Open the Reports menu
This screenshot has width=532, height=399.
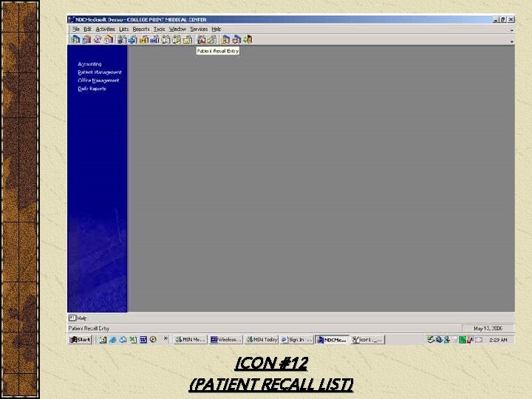tap(141, 29)
